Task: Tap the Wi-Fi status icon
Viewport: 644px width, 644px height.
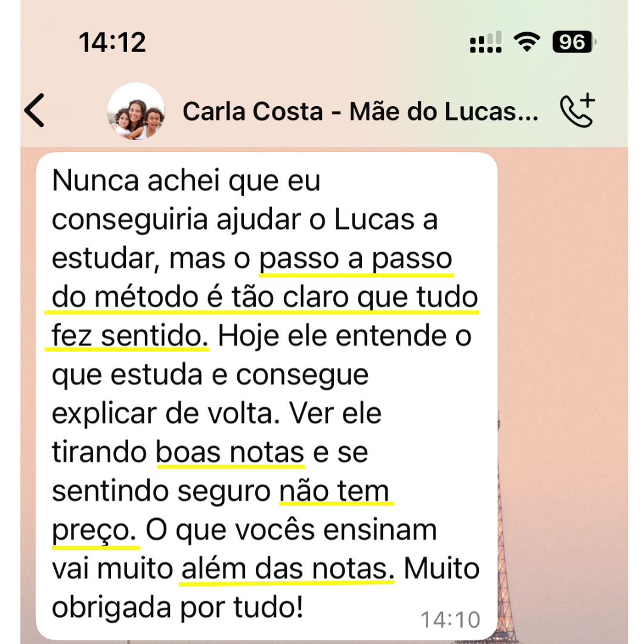Action: tap(527, 42)
